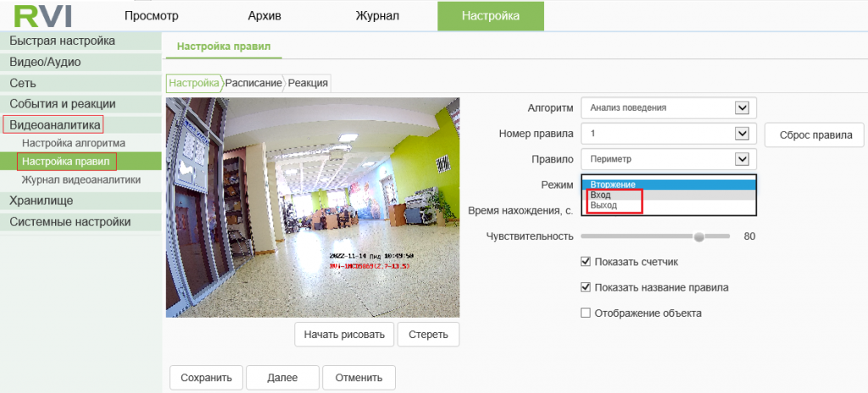Viewport: 868px width, 393px height.
Task: Disable Показать название правила checkbox
Action: (x=586, y=287)
